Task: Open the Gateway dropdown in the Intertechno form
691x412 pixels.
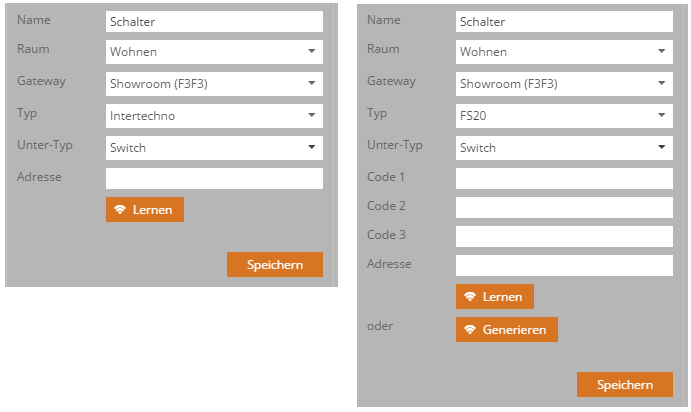Action: 214,84
